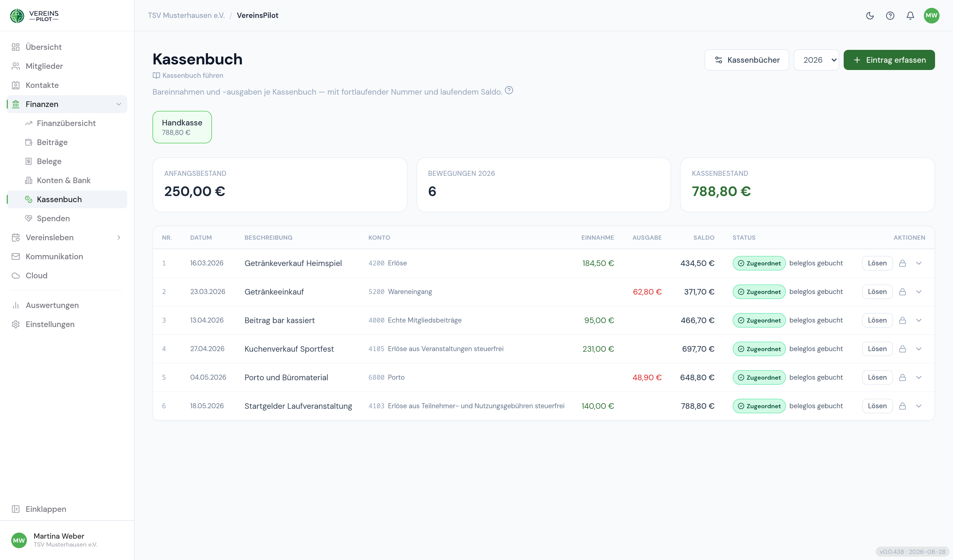Open the Kassenbuch führen help link

[188, 75]
